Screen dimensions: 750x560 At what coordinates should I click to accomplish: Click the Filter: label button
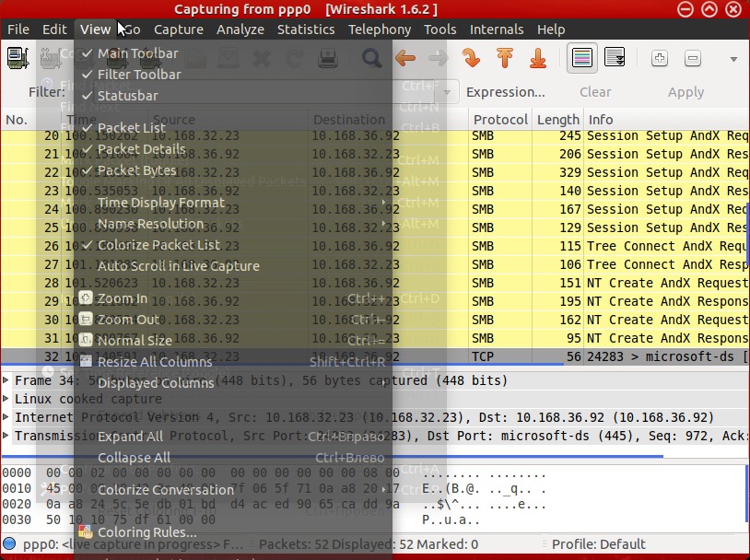point(46,92)
